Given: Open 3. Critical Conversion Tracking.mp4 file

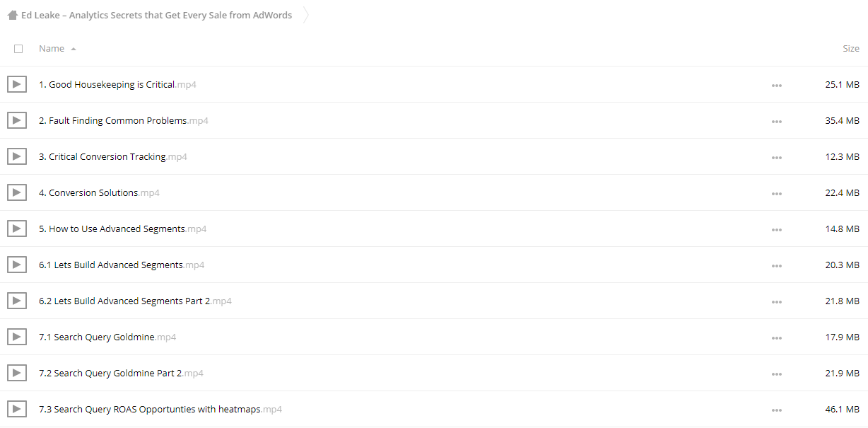Looking at the screenshot, I should [113, 156].
